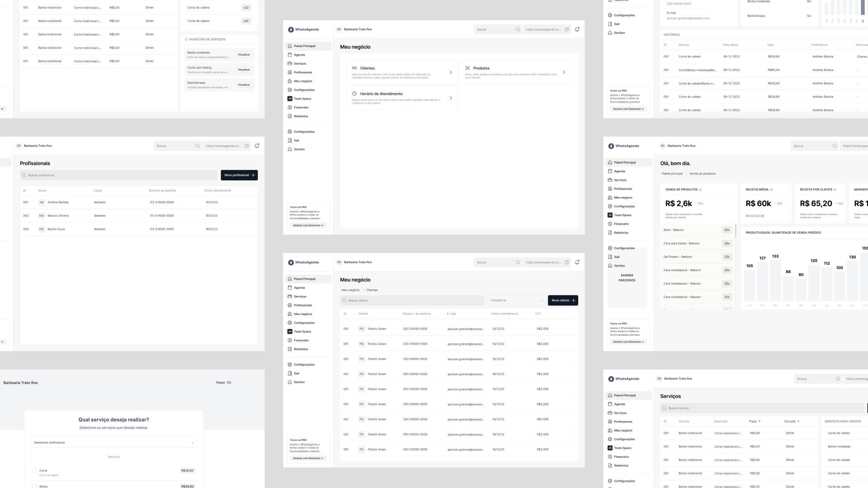This screenshot has width=868, height=488.
Task: Click the bell icon on the Profissionais screen
Action: point(257,145)
